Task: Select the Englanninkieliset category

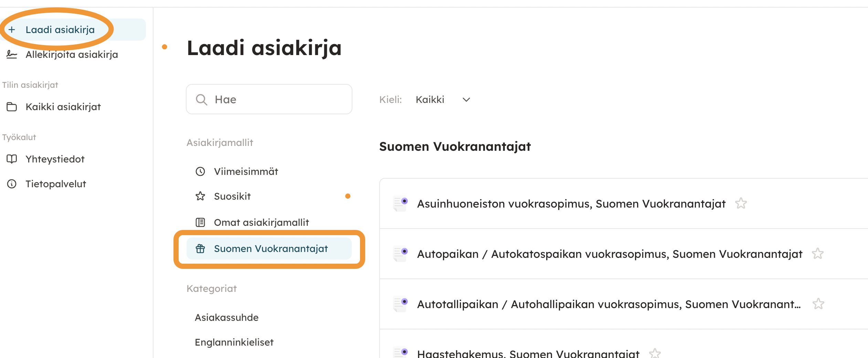Action: tap(234, 342)
